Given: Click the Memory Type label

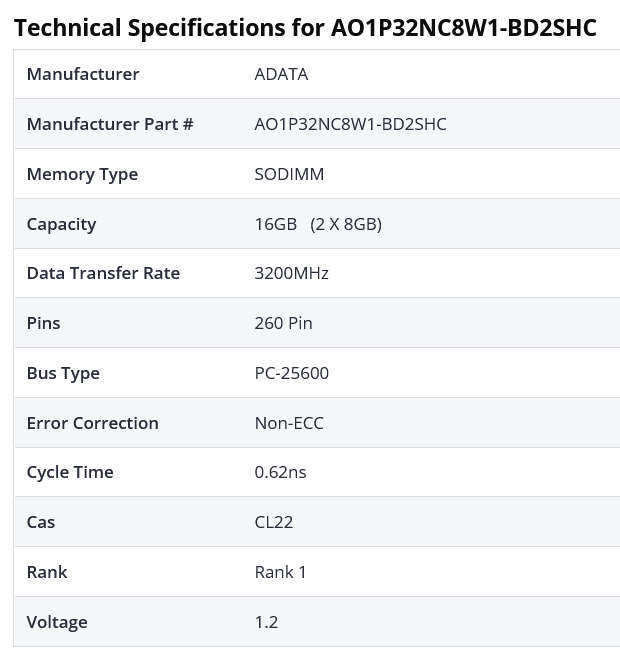Looking at the screenshot, I should pos(82,175).
